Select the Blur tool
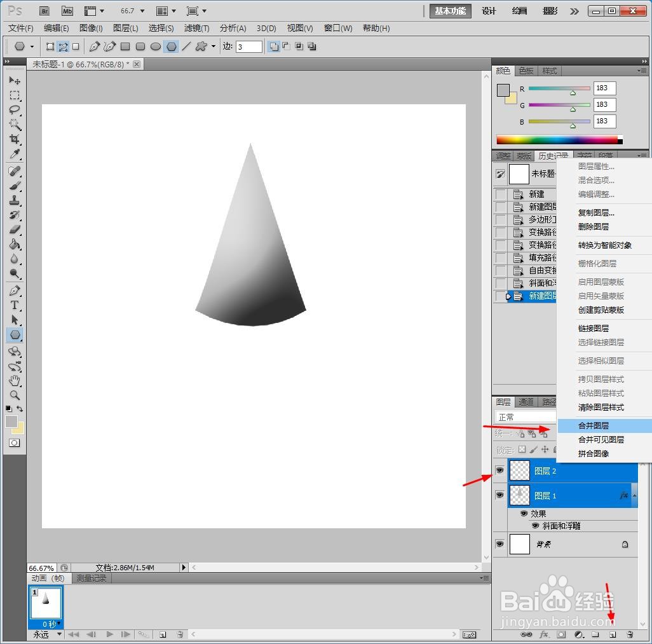The height and width of the screenshot is (644, 652). point(15,259)
